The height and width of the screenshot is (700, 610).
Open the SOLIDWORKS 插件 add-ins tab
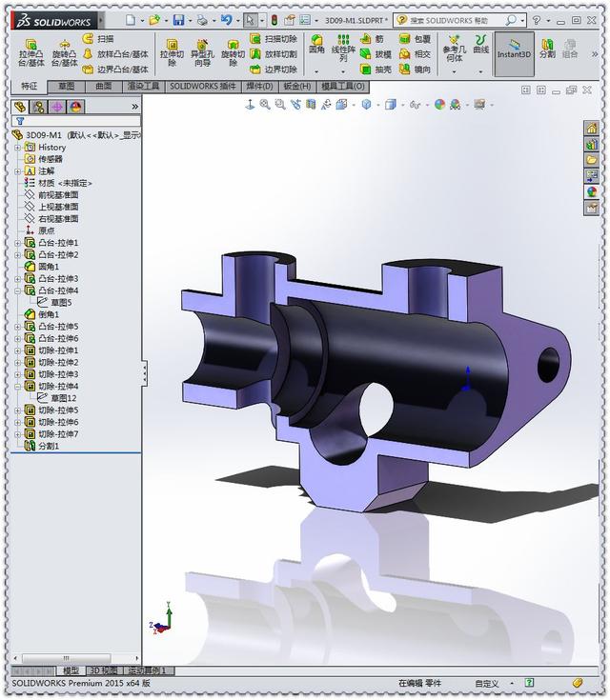click(x=203, y=86)
